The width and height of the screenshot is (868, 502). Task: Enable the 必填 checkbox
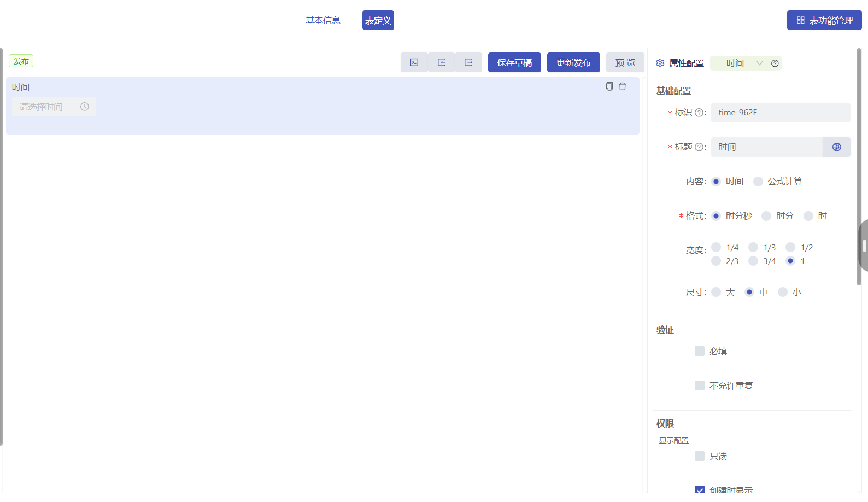pyautogui.click(x=700, y=351)
